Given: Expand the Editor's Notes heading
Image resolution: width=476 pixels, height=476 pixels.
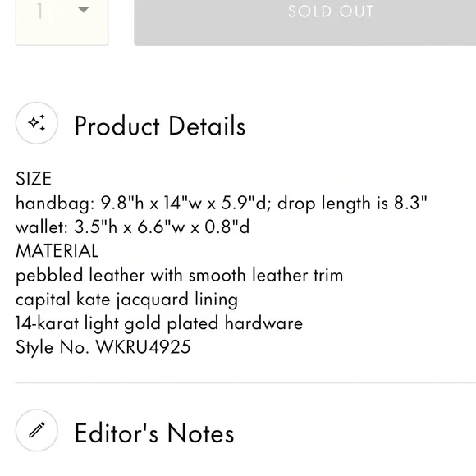Looking at the screenshot, I should [x=154, y=433].
